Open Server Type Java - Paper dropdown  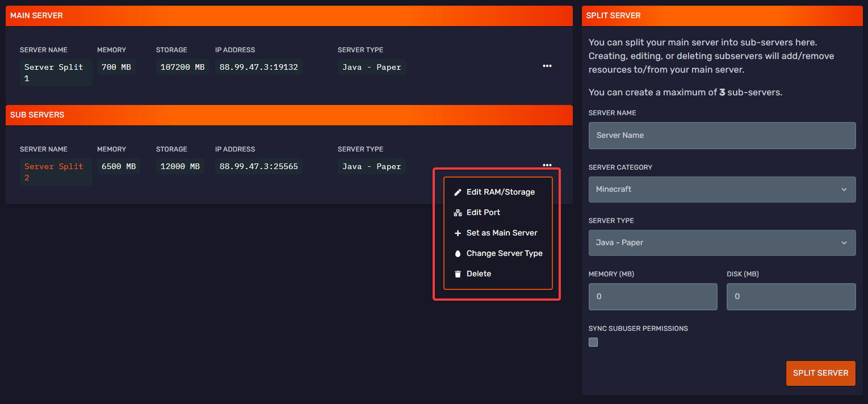(x=722, y=242)
